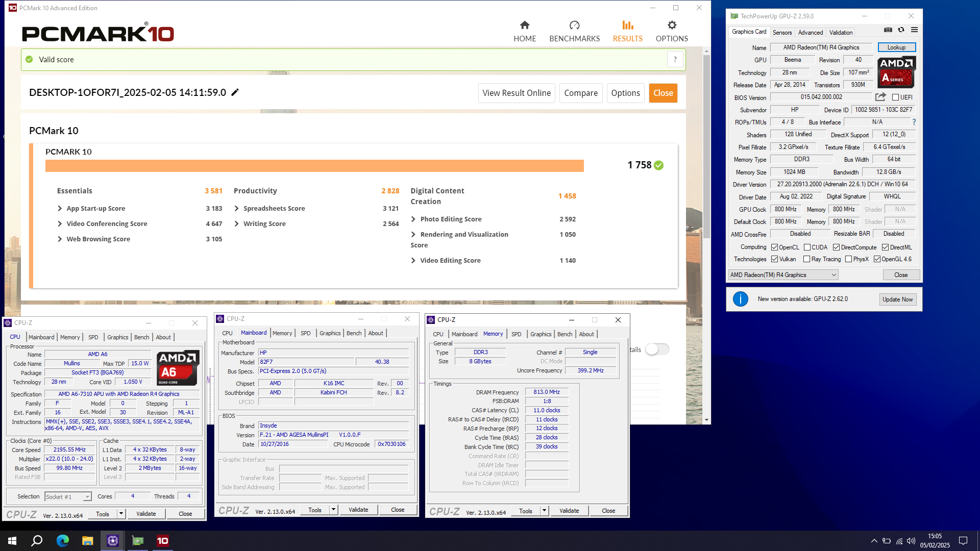Screen dimensions: 980x551
Task: Open BENCHMARKS gauge icon
Action: tap(575, 25)
